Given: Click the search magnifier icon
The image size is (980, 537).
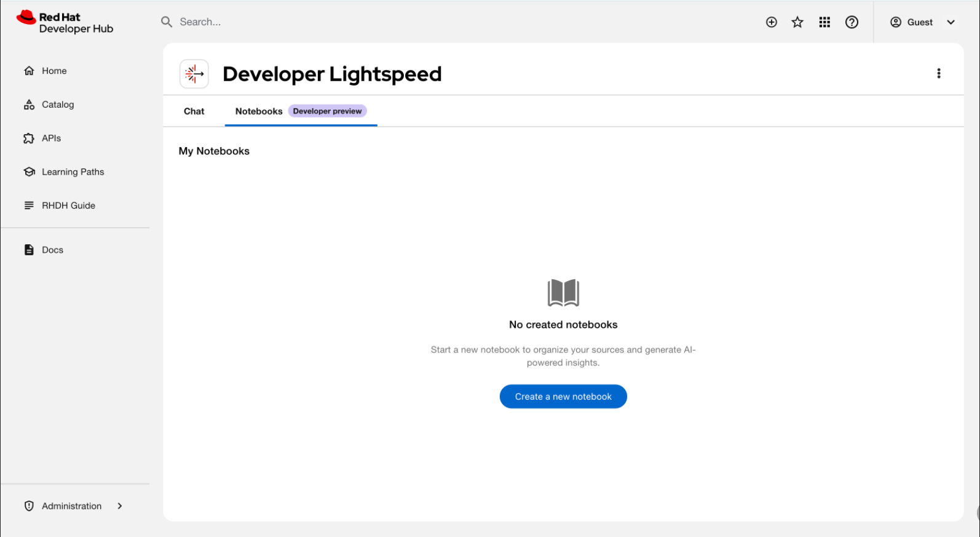Looking at the screenshot, I should pyautogui.click(x=167, y=22).
